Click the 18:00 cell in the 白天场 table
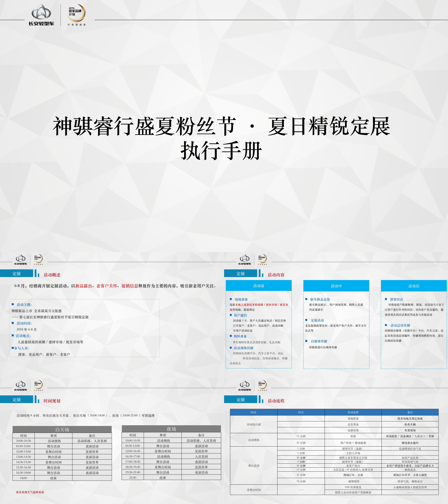The width and height of the screenshot is (448, 504). pos(23,478)
